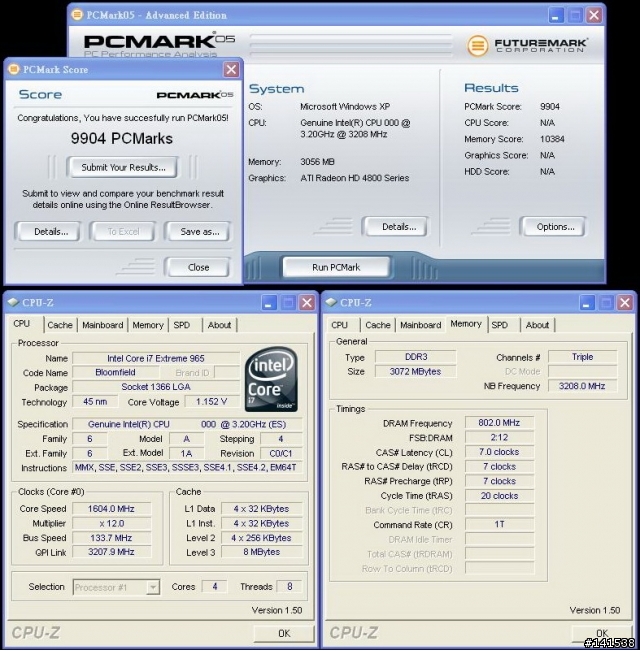Click the Cycle Time 20 clocks value
Screen dimensions: 640x651
[x=499, y=496]
